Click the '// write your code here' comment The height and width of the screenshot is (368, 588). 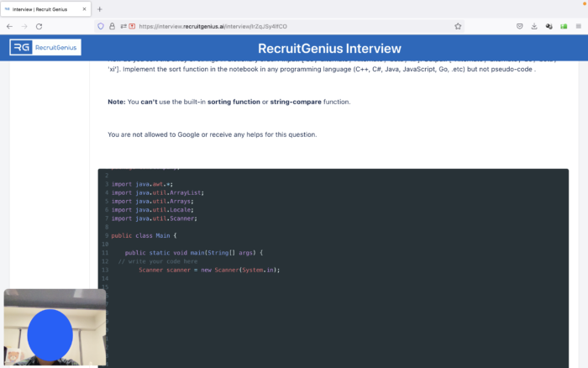(x=158, y=261)
